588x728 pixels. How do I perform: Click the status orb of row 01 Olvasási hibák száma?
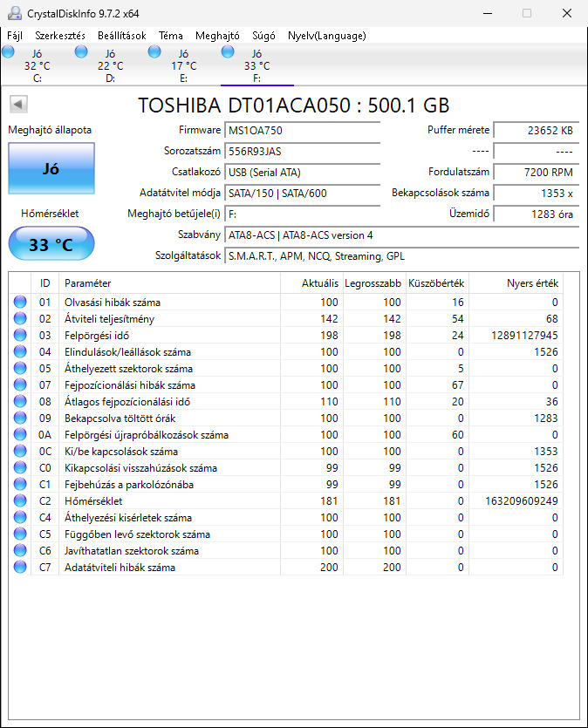tap(20, 302)
